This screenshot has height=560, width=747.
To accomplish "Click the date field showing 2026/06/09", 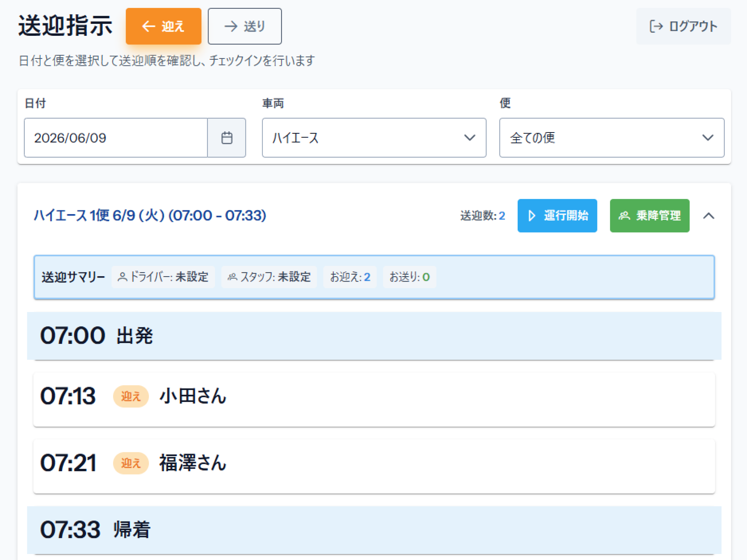I will (x=116, y=138).
